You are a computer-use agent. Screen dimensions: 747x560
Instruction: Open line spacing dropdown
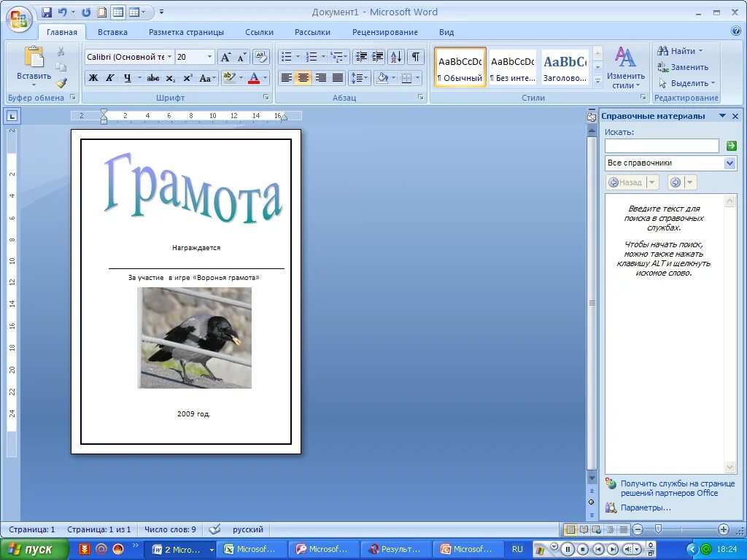coord(360,77)
